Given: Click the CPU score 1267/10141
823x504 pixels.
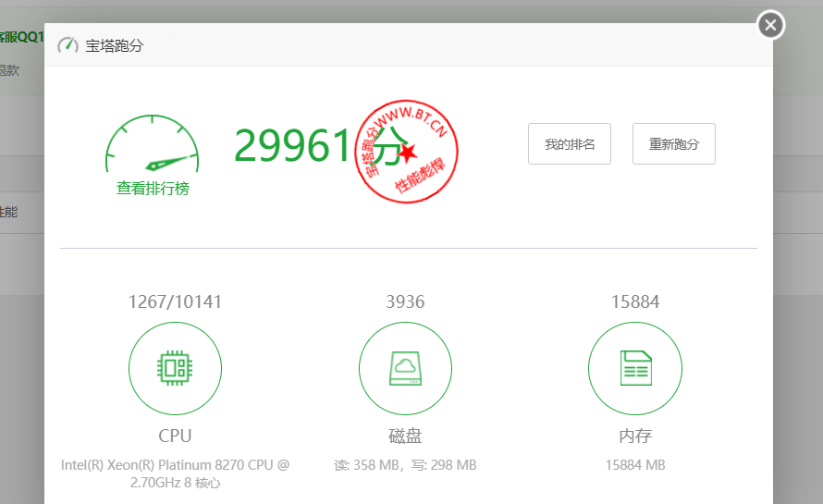Looking at the screenshot, I should coord(175,301).
